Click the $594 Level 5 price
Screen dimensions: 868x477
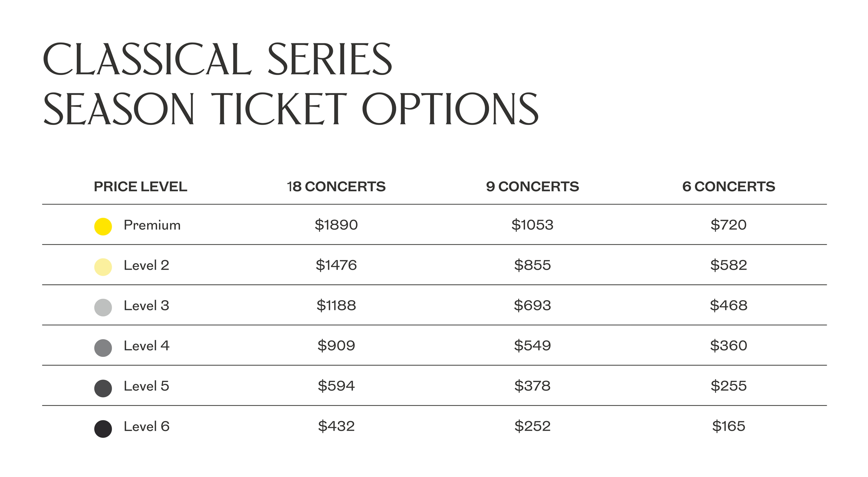tap(336, 386)
